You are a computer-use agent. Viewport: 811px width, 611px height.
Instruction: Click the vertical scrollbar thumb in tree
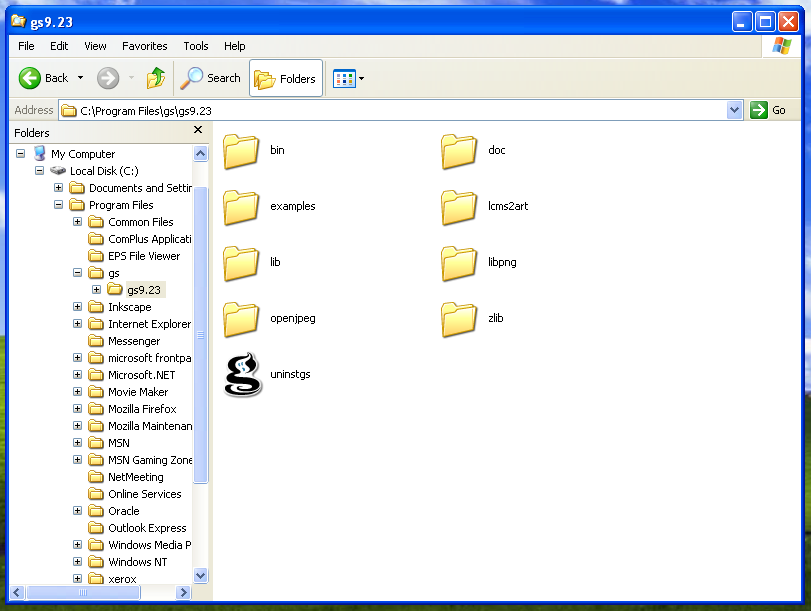(x=201, y=335)
